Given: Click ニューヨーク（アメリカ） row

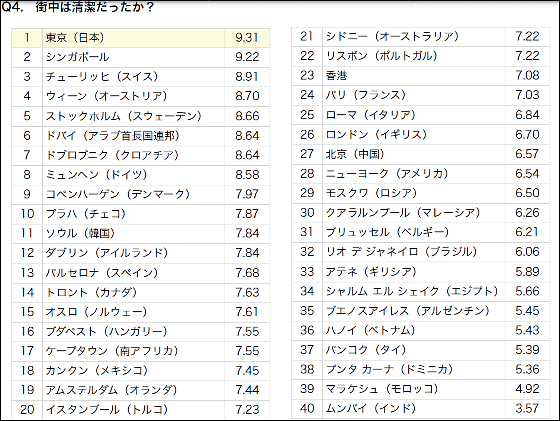Looking at the screenshot, I should coord(421,174).
